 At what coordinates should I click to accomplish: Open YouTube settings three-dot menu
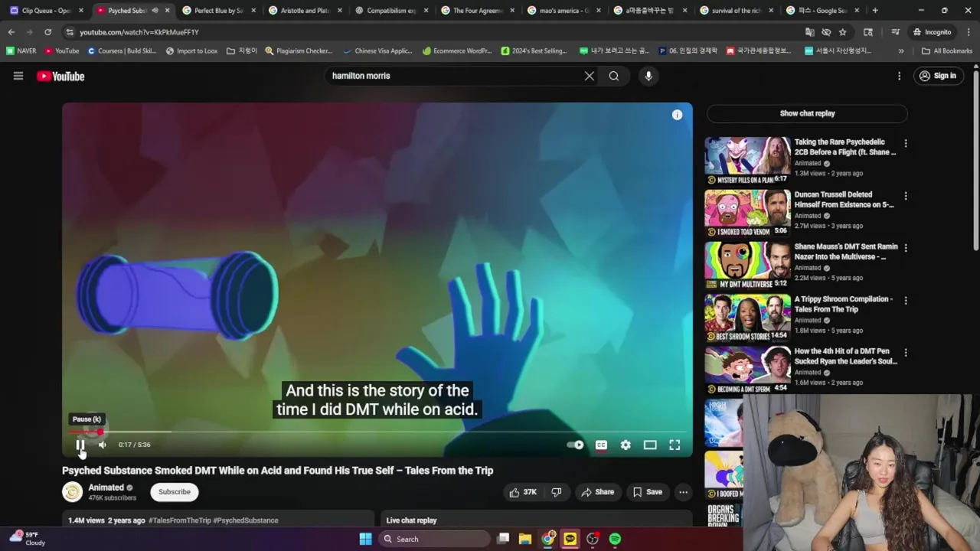900,76
